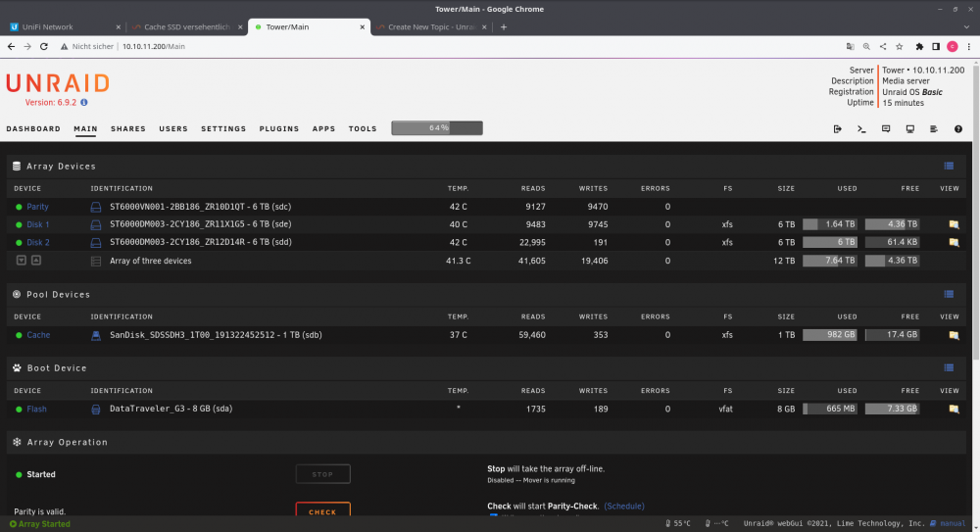The width and height of the screenshot is (980, 532).
Task: Open Chrome side panel icon
Action: coord(936,46)
